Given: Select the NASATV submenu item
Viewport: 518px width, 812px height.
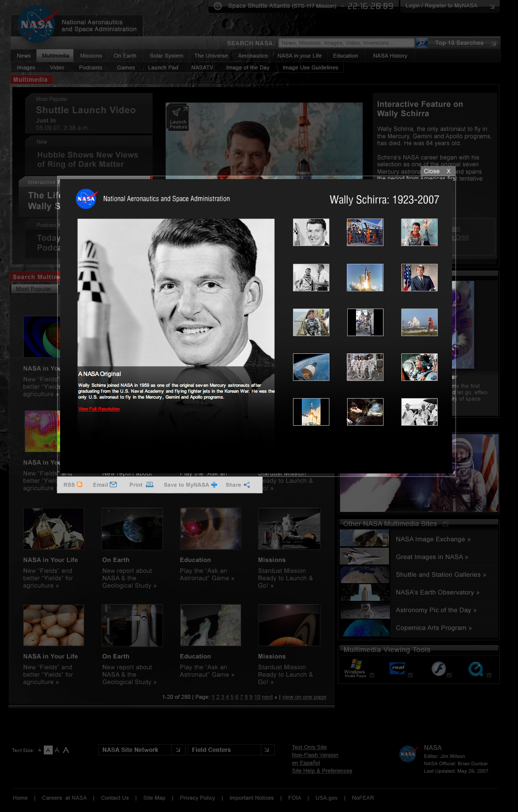Looking at the screenshot, I should [202, 67].
